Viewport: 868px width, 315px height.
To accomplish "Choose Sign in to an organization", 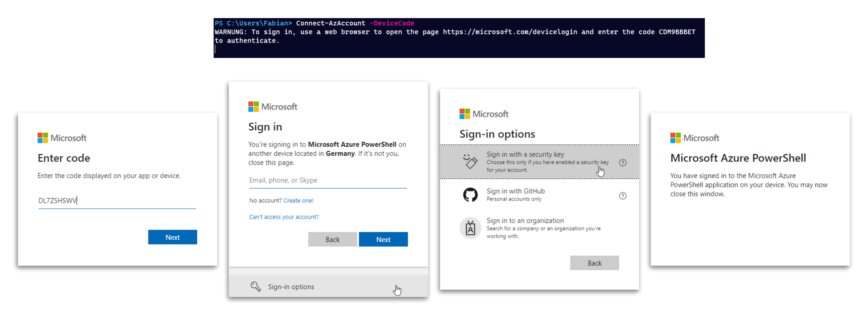I will point(540,228).
